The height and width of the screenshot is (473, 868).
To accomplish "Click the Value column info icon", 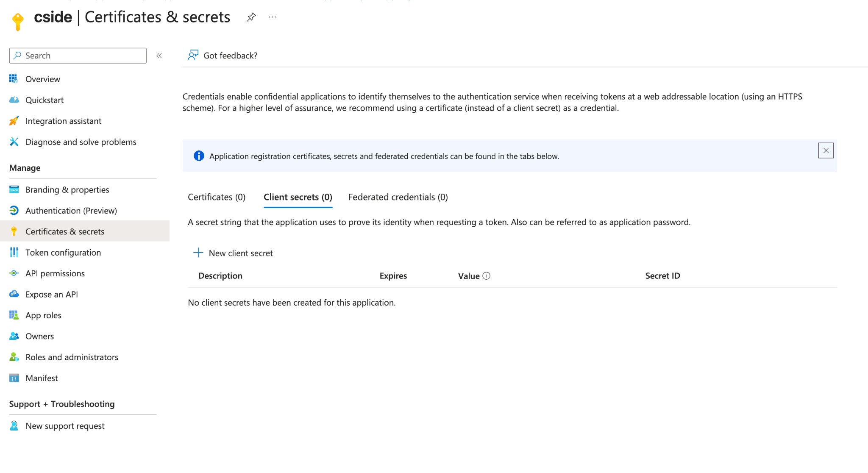I will pos(487,276).
